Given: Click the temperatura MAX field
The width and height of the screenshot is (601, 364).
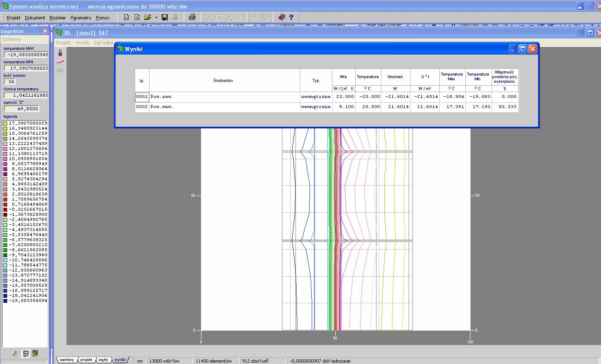Looking at the screenshot, I should pos(26,54).
